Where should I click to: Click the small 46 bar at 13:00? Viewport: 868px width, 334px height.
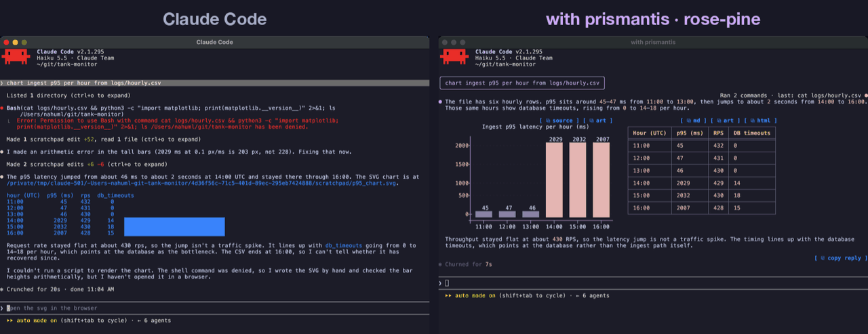(x=530, y=214)
